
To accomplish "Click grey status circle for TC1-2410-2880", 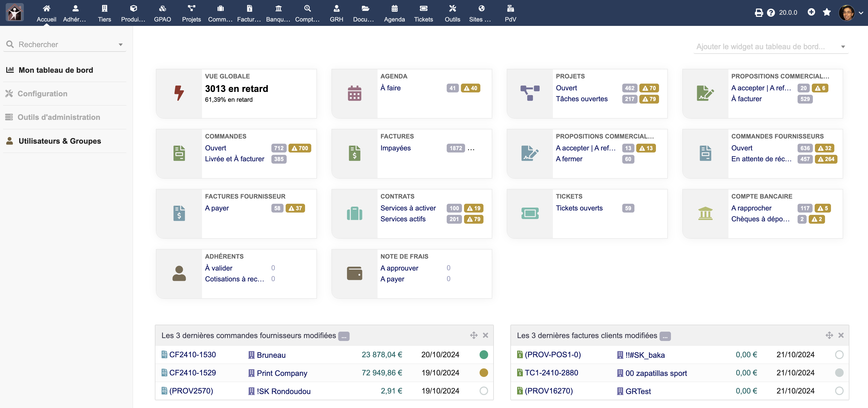I will pyautogui.click(x=839, y=373).
